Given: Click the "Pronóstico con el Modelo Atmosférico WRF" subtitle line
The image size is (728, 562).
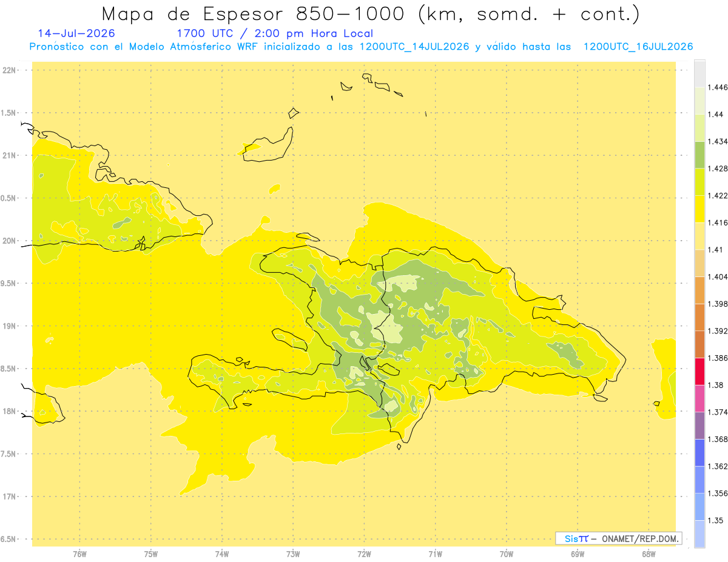Looking at the screenshot, I should 361,47.
